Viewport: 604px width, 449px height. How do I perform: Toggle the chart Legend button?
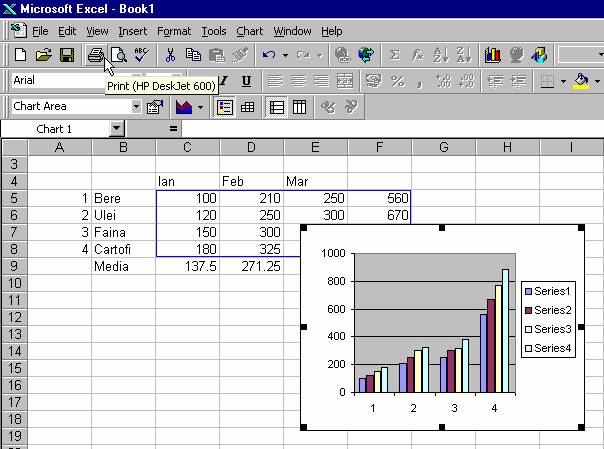pos(226,107)
